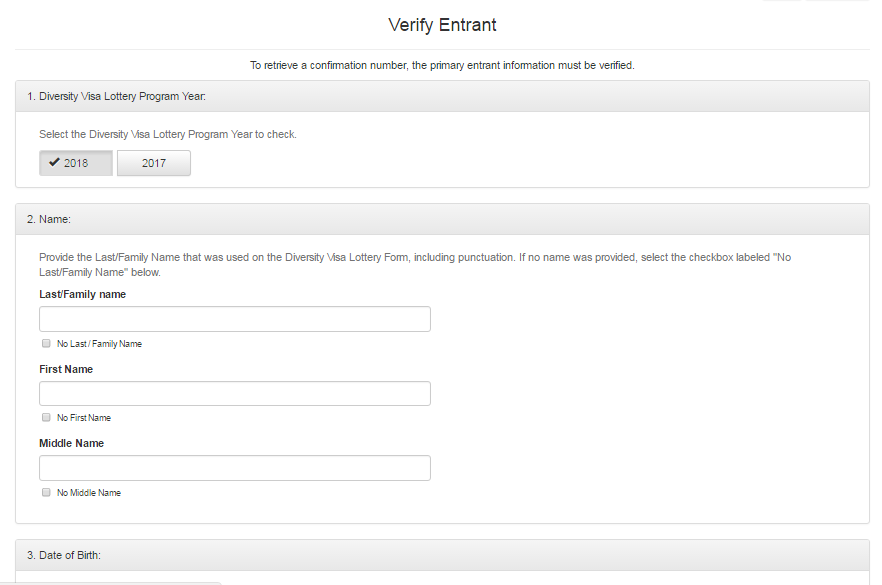The width and height of the screenshot is (882, 585).
Task: Click the bold "Last/Family name" field label
Action: point(82,294)
